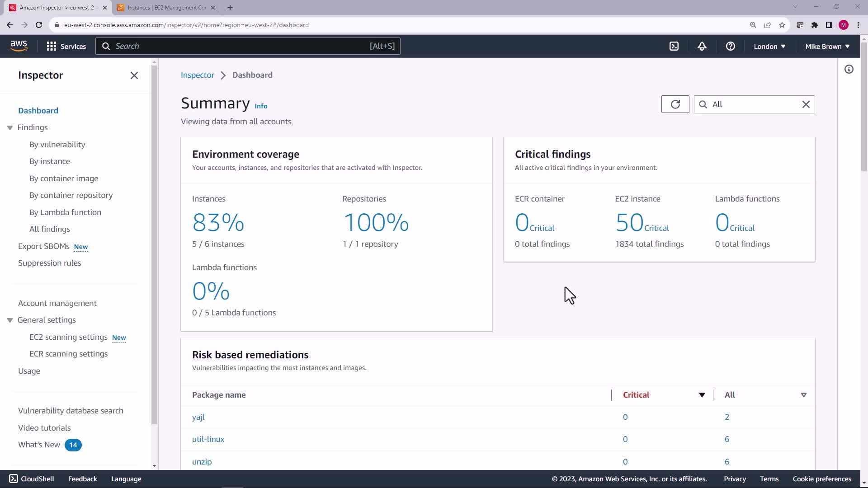The height and width of the screenshot is (488, 868).
Task: Switch to the Instances EC2 Management browser tab
Action: pos(166,8)
